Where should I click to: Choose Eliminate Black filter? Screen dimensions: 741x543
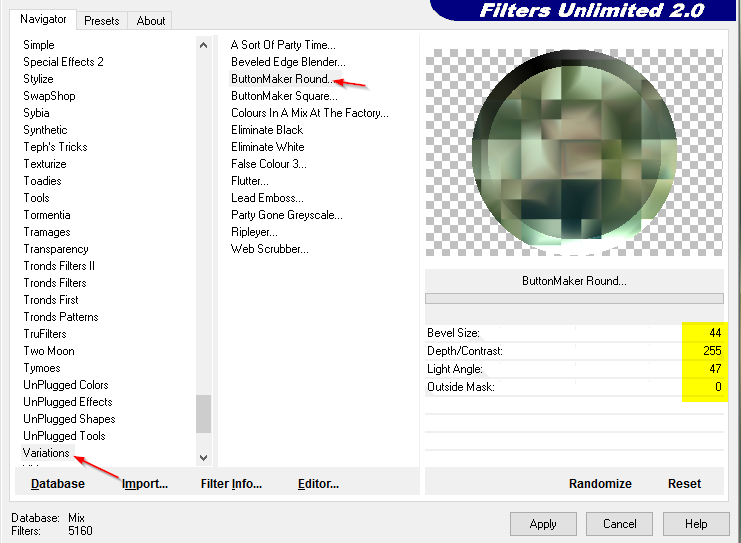(x=267, y=130)
